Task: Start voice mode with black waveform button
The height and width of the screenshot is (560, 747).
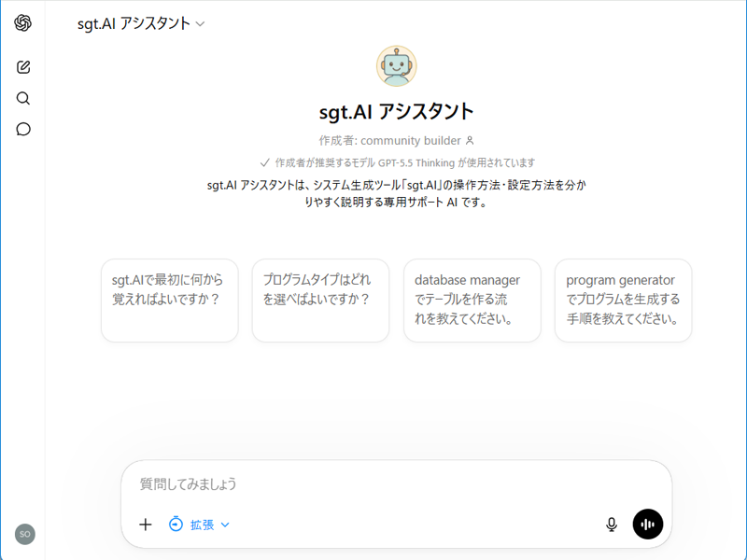Action: pos(648,525)
